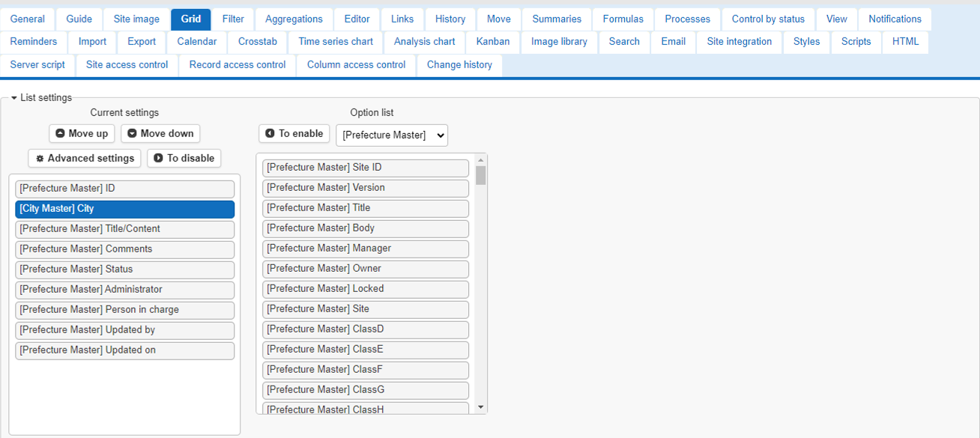Viewport: 980px width, 438px height.
Task: Open the Crosstab tab
Action: click(258, 42)
